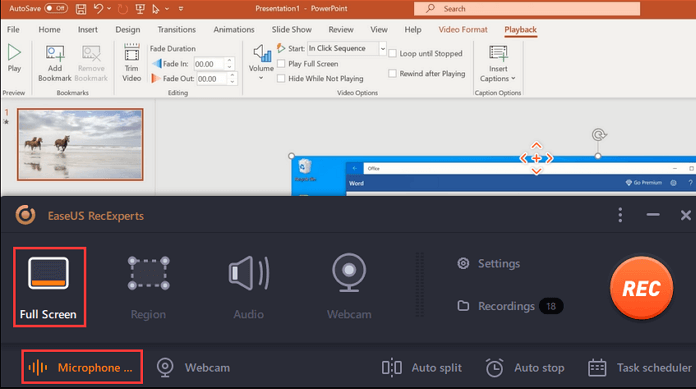Open the File menu
The image size is (696, 389).
point(13,29)
